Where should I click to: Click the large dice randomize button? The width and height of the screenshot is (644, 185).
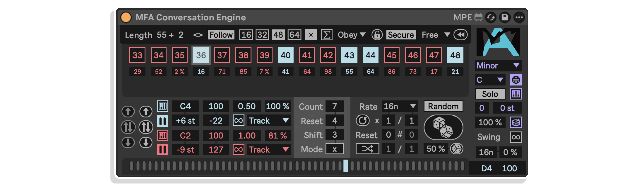coord(443,128)
